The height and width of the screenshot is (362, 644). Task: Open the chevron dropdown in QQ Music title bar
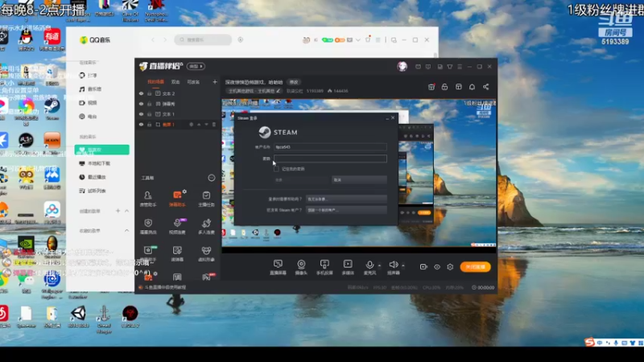click(358, 39)
